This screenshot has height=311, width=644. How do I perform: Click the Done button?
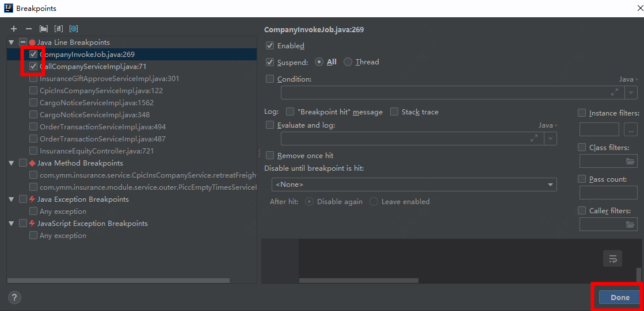[620, 297]
